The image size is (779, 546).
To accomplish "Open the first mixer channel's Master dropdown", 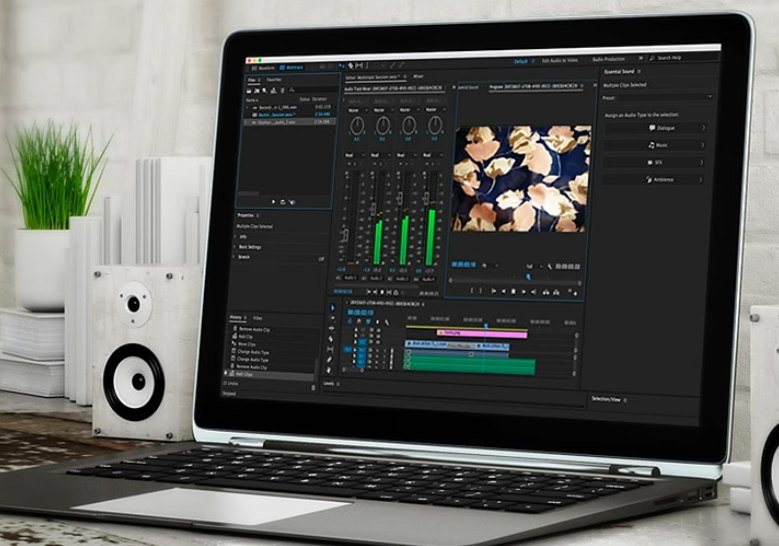I will tap(356, 110).
